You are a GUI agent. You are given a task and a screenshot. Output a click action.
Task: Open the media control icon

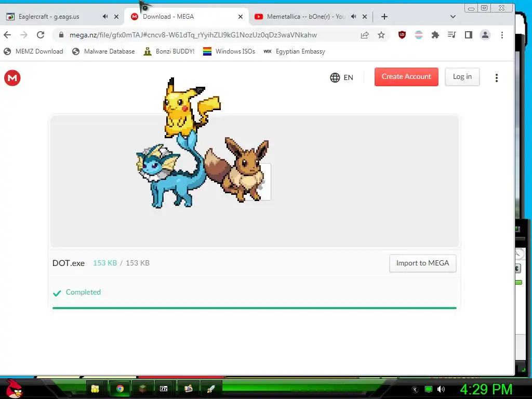pos(451,35)
